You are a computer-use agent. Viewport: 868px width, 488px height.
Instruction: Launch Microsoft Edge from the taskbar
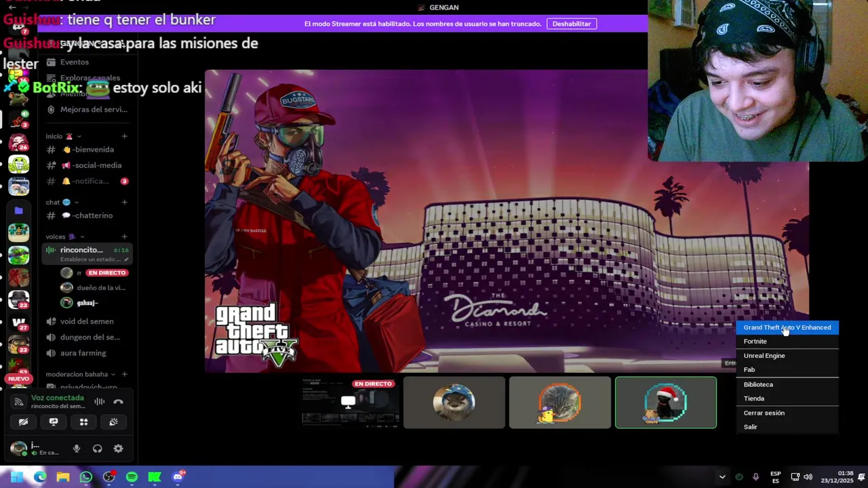tap(40, 477)
